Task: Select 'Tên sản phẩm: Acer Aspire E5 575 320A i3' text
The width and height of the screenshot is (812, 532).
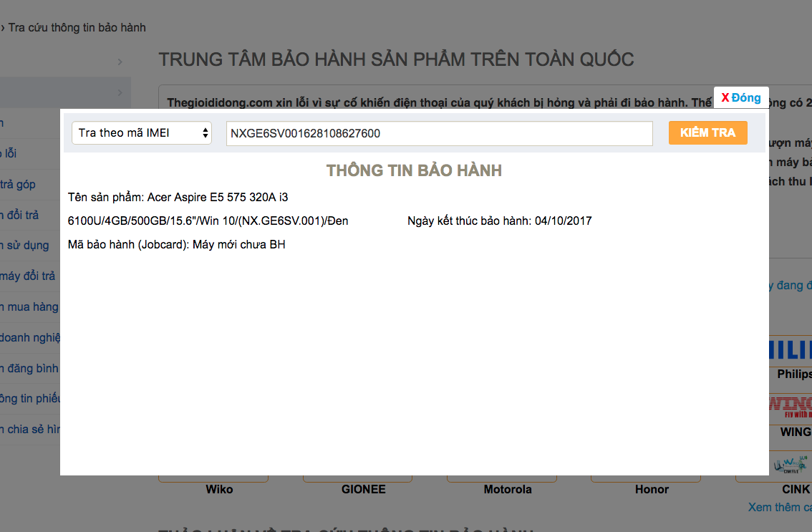Action: tap(178, 198)
